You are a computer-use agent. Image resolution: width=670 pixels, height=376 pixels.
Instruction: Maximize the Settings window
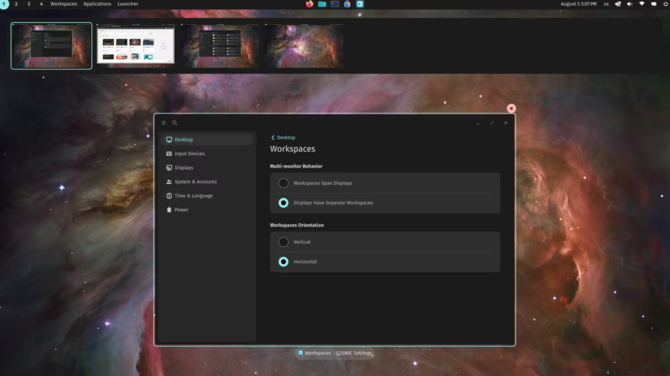tap(492, 123)
